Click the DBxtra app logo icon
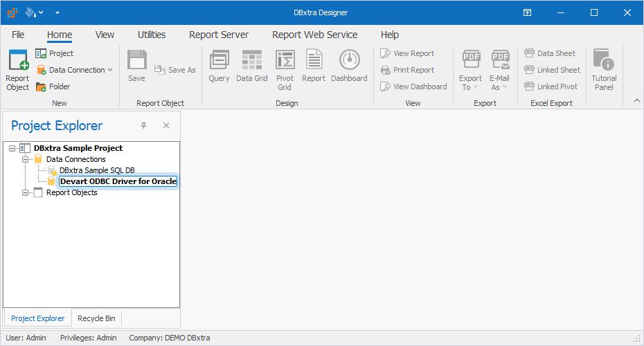This screenshot has height=346, width=644. tap(12, 12)
